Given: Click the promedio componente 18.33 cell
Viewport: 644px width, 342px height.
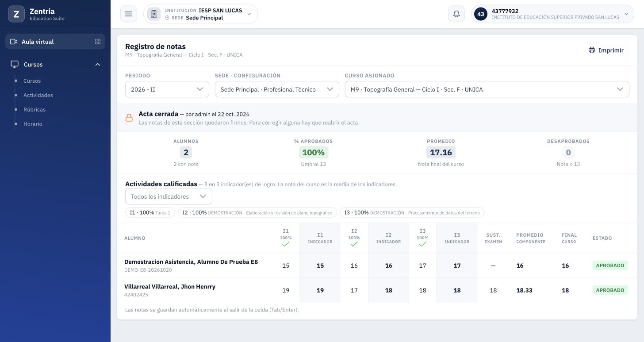Looking at the screenshot, I should click(x=524, y=290).
